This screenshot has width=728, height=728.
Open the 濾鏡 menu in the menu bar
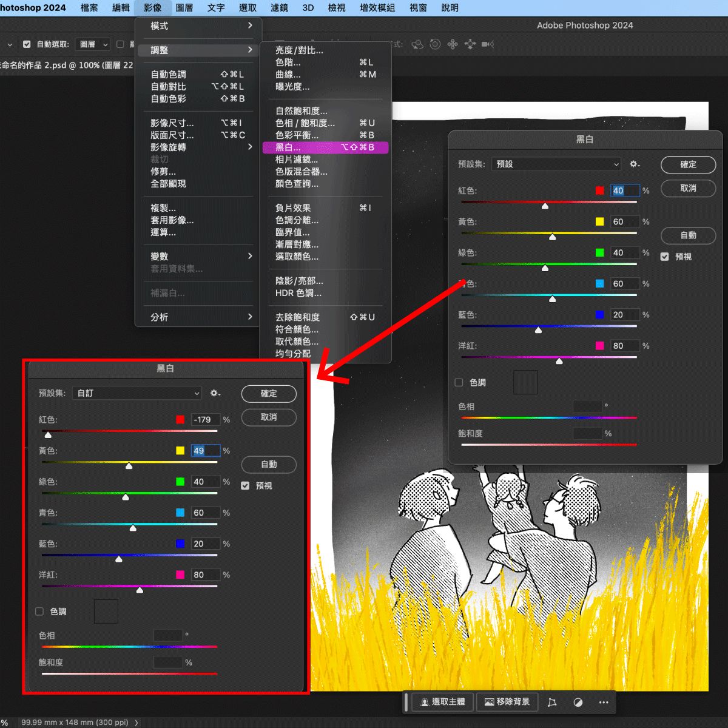(x=279, y=8)
